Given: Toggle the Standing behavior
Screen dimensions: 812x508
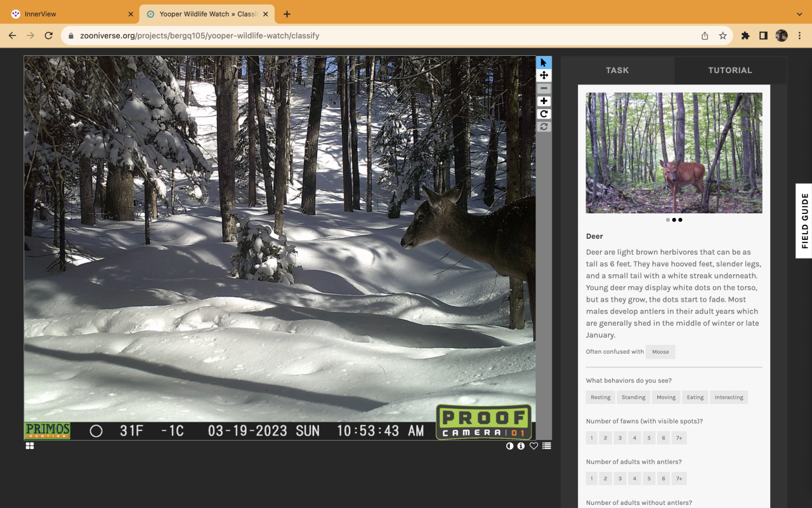Looking at the screenshot, I should (633, 398).
